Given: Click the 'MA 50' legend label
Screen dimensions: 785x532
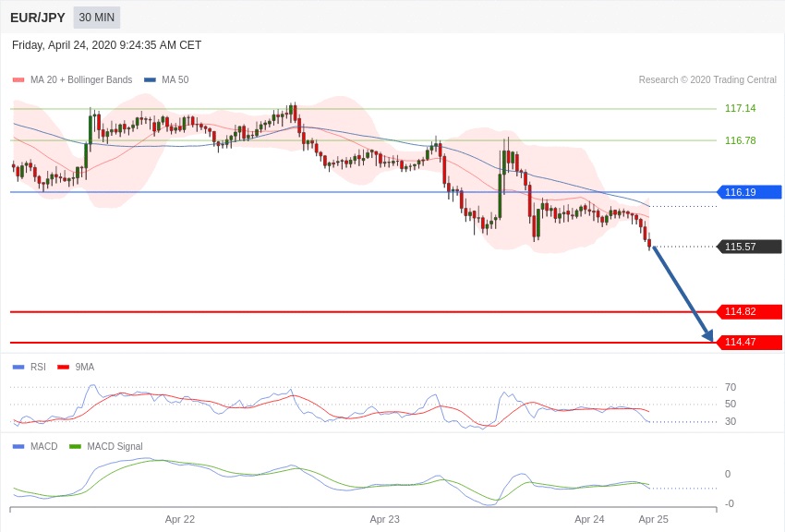Looking at the screenshot, I should click(x=175, y=79).
